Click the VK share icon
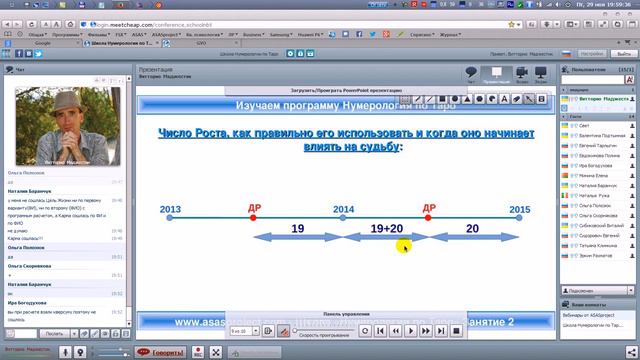This screenshot has width=640, height=360. 29,53
